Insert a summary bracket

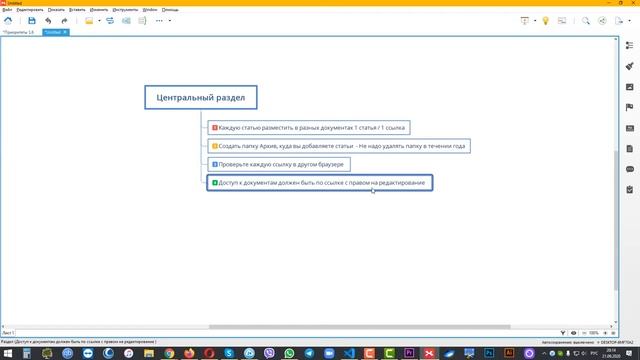pos(142,20)
